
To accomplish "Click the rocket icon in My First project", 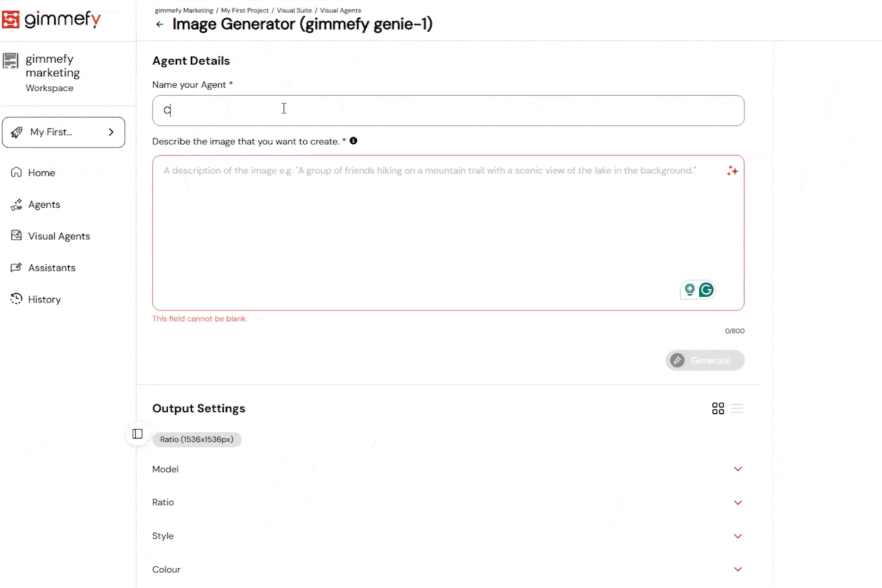I will pos(16,132).
